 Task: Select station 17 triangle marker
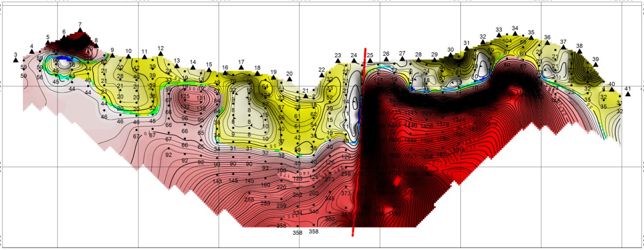241,67
